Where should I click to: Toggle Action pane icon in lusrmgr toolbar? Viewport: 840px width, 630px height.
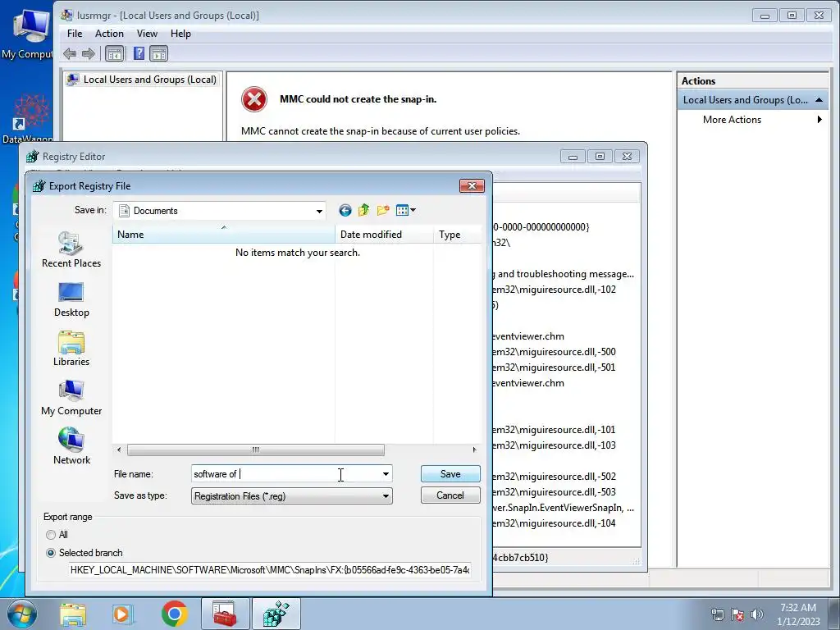point(158,53)
